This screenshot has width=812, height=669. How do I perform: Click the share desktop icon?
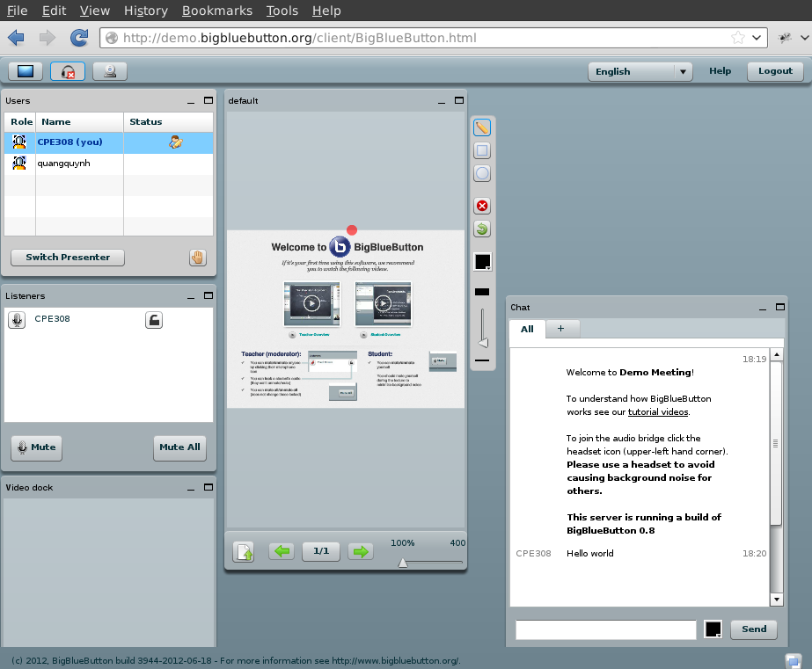[25, 71]
